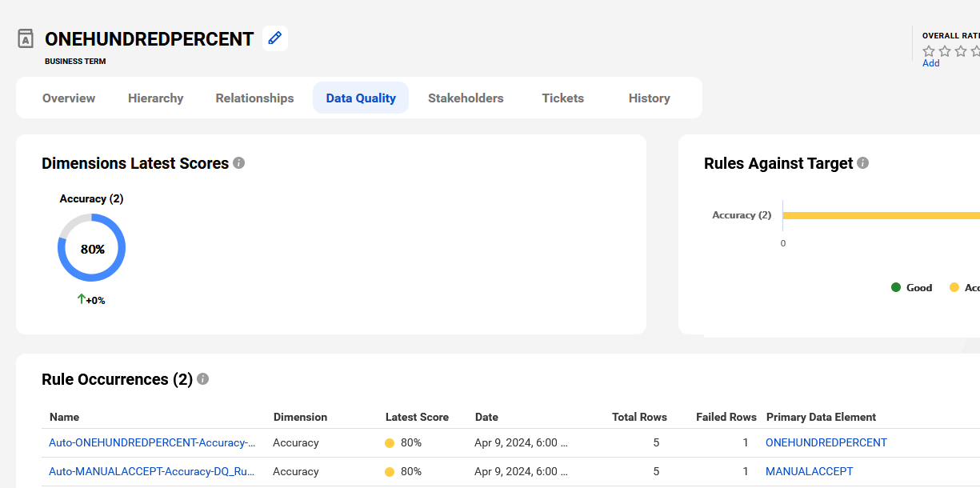Click Dimension cell in Auto-MANUALACCEPT row
Screen dimensions: 980x488
click(x=296, y=471)
